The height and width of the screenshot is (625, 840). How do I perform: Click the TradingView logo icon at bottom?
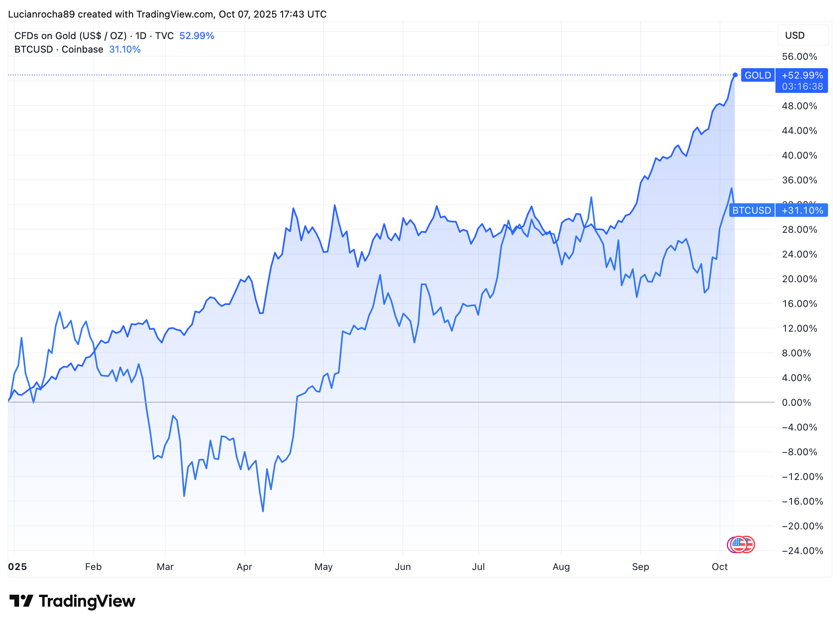[x=21, y=601]
